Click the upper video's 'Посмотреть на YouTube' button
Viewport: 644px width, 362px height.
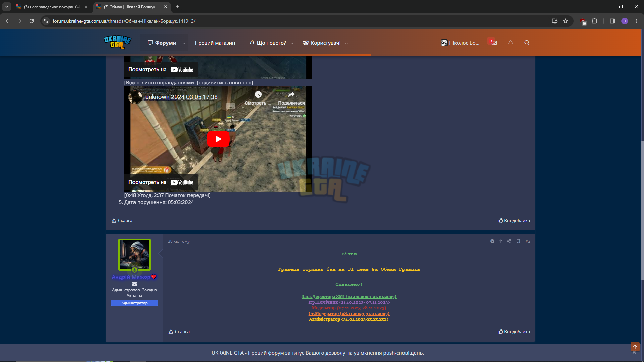[x=161, y=70]
